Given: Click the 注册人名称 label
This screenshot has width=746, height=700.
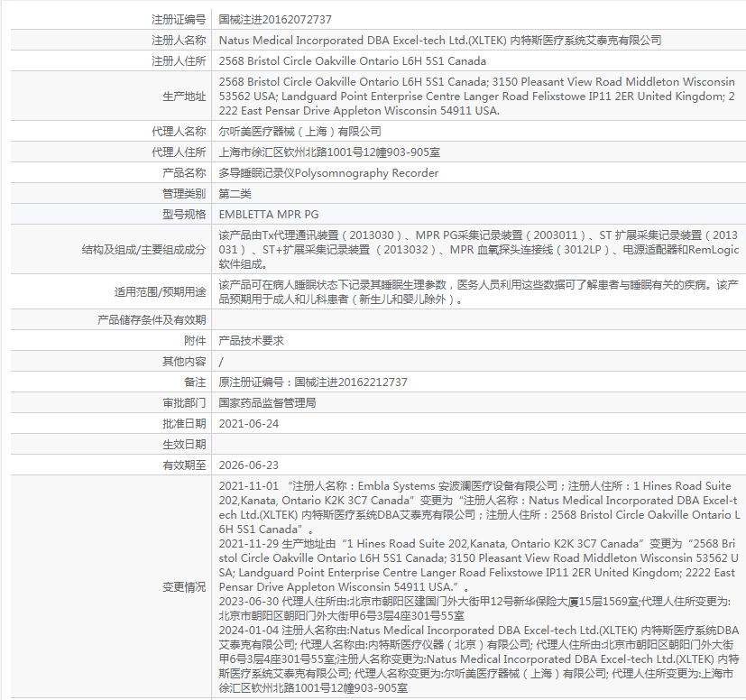Looking at the screenshot, I should click(179, 41).
